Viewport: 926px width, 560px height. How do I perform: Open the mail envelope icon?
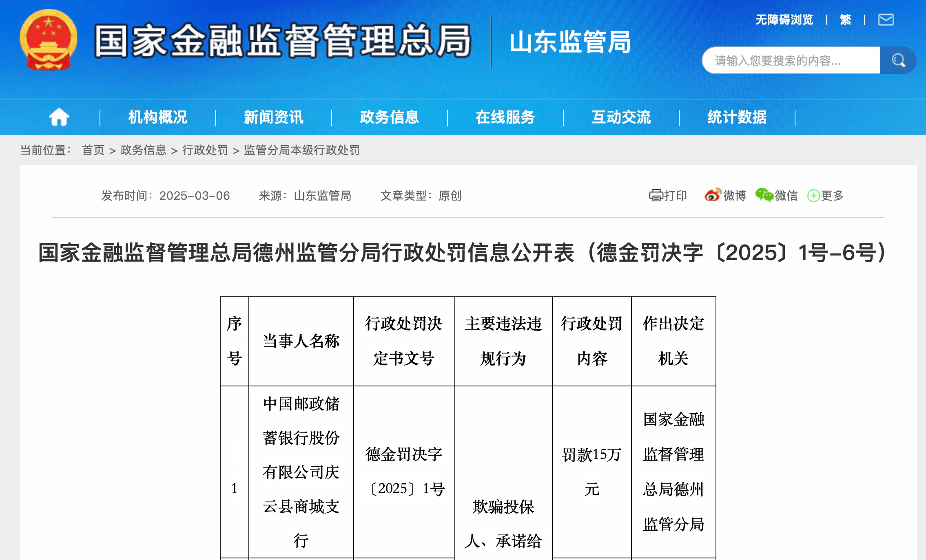coord(886,20)
